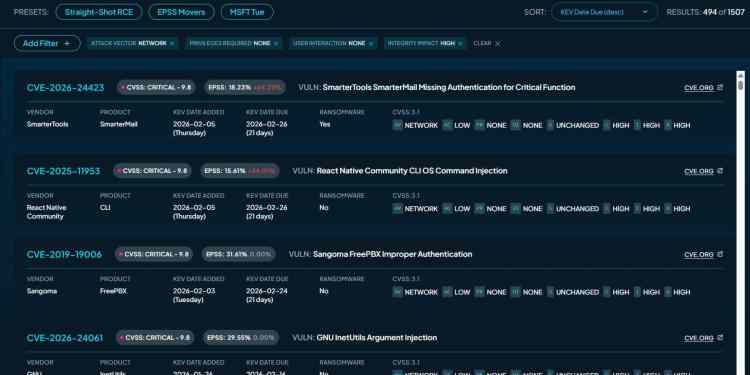This screenshot has width=750, height=375.
Task: Click the CVSS Critical 9.8 badge of CVE-2025-11953
Action: tap(152, 171)
